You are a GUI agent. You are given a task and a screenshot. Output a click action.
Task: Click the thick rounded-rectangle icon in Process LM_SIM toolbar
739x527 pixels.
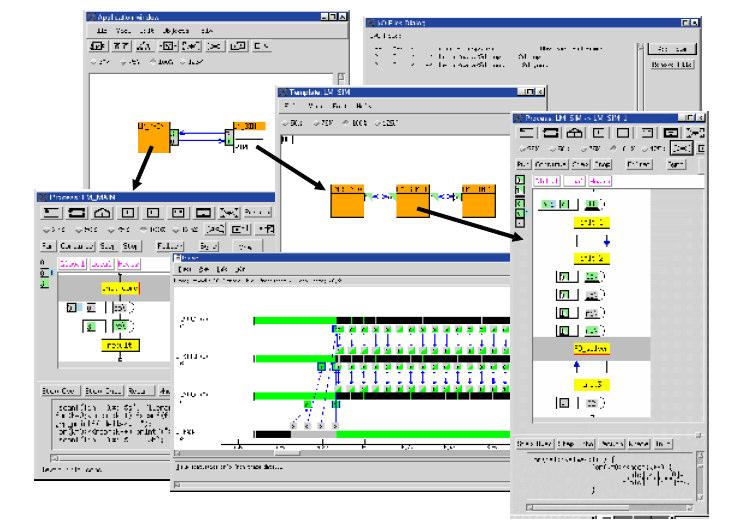point(551,133)
